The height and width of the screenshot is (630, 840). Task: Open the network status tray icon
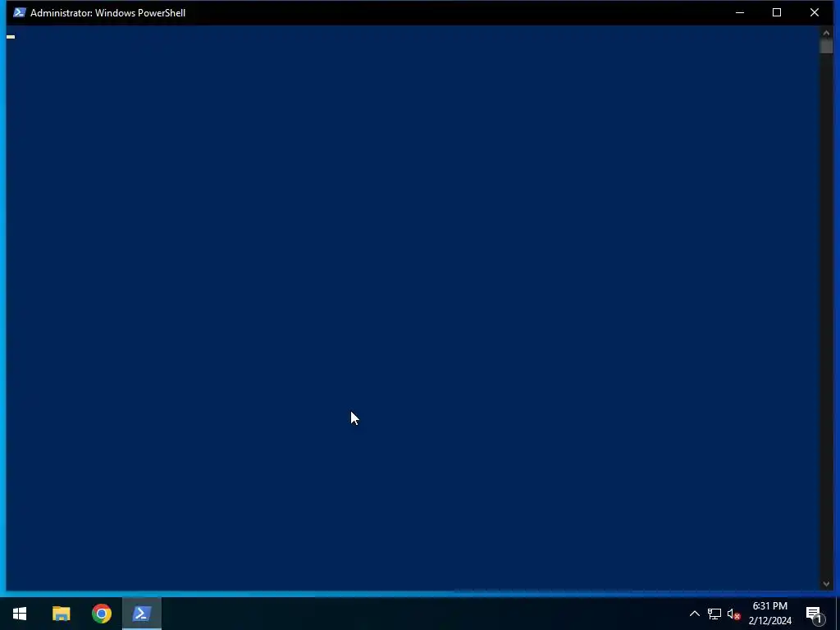pos(714,614)
